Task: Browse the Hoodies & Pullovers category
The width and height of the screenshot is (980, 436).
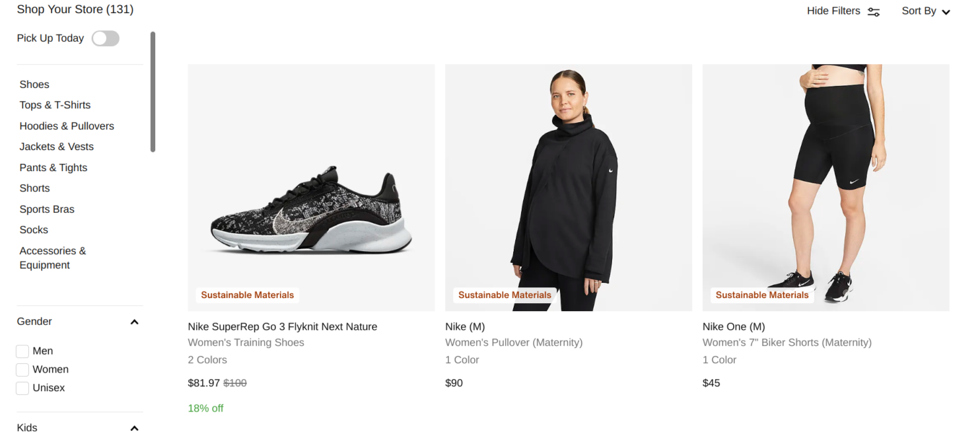Action: click(x=67, y=126)
